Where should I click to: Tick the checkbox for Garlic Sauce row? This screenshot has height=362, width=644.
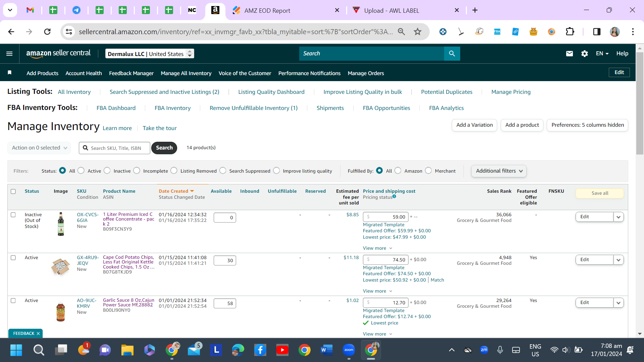click(x=13, y=301)
